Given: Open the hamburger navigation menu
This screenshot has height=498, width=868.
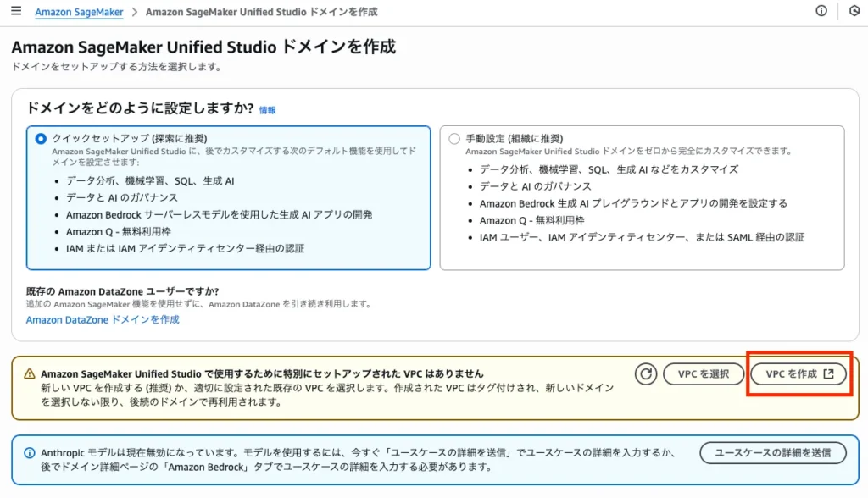Looking at the screenshot, I should pyautogui.click(x=15, y=11).
